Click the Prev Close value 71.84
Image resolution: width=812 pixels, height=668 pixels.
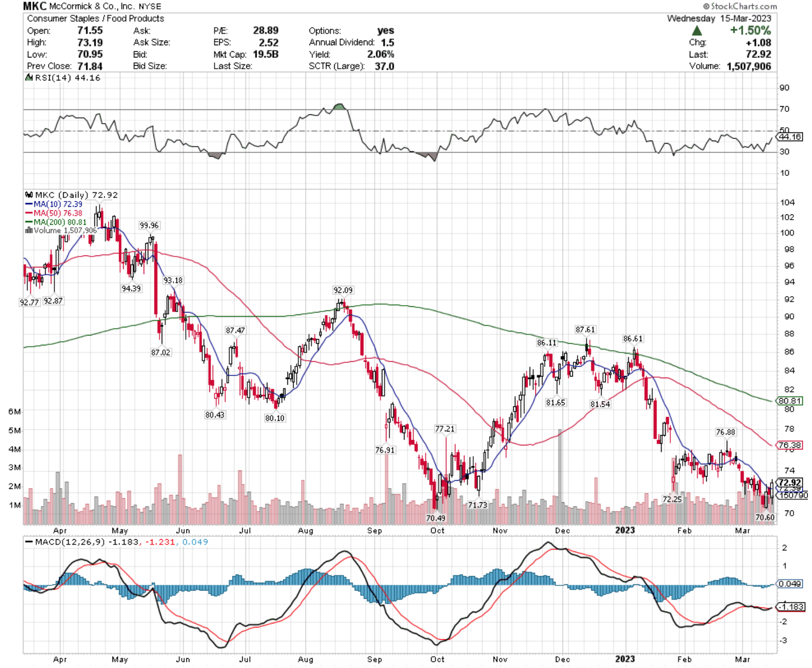90,66
